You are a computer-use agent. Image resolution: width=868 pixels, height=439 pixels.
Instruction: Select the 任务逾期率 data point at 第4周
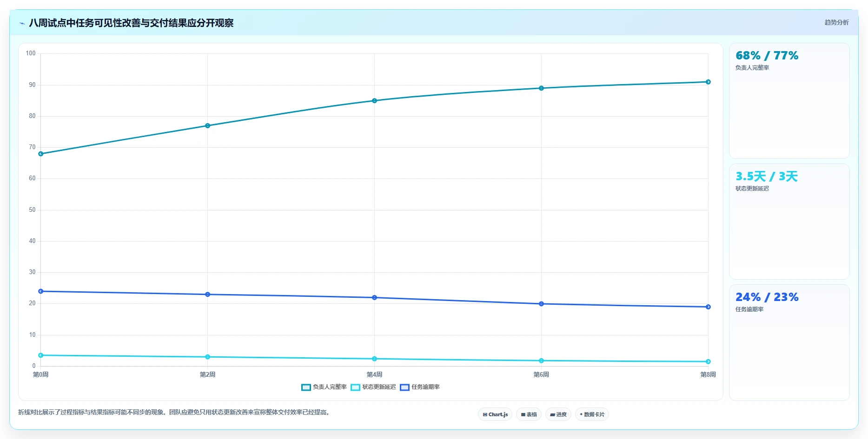pos(374,298)
